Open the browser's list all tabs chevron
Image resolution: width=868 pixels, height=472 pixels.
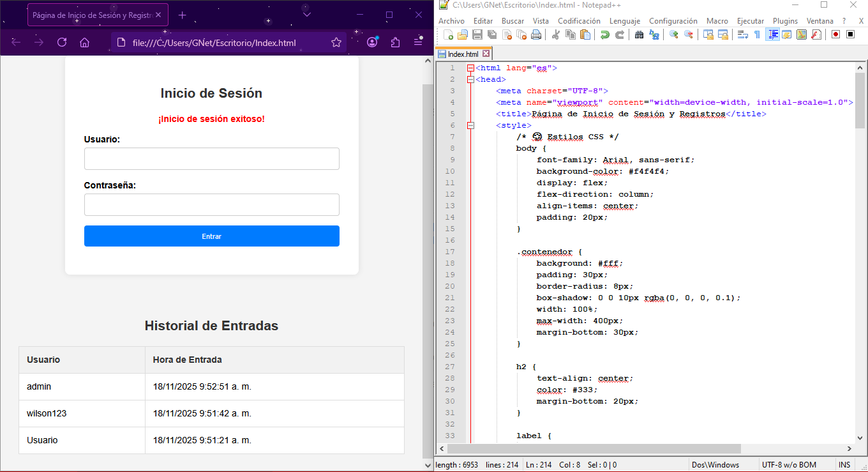point(307,15)
